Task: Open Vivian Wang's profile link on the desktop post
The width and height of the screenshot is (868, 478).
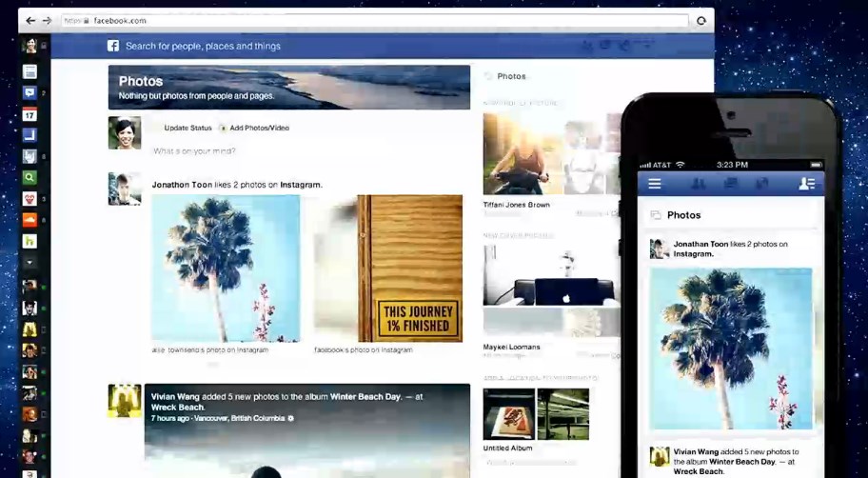Action: [175, 396]
